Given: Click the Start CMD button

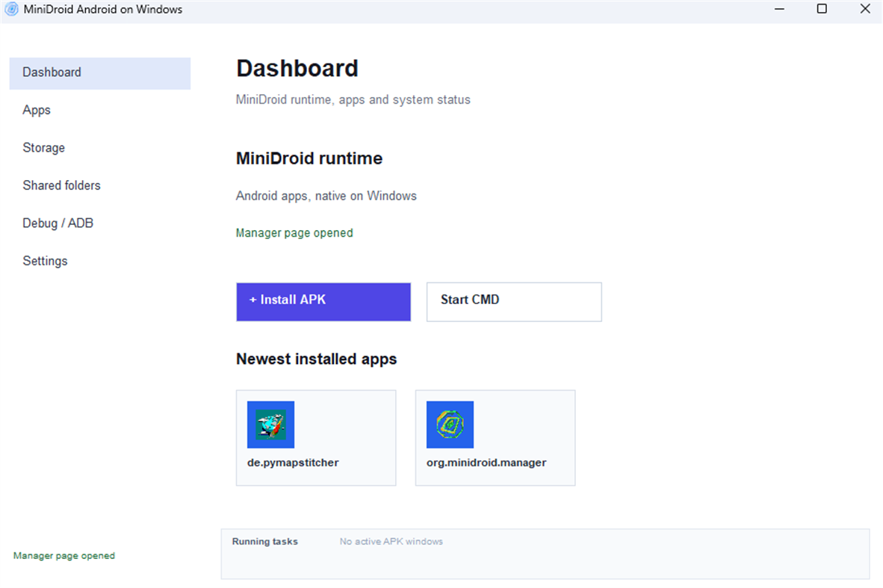Looking at the screenshot, I should [514, 302].
